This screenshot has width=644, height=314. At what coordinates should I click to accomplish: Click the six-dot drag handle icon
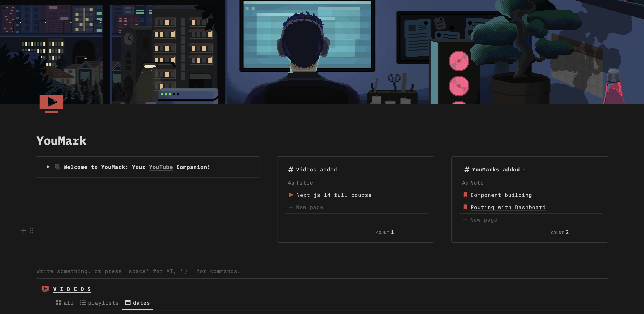[x=32, y=231]
